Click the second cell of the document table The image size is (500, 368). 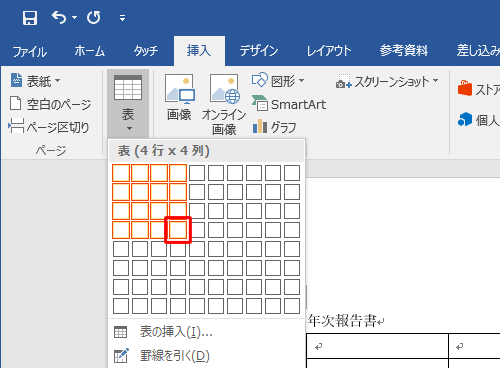(x=475, y=346)
